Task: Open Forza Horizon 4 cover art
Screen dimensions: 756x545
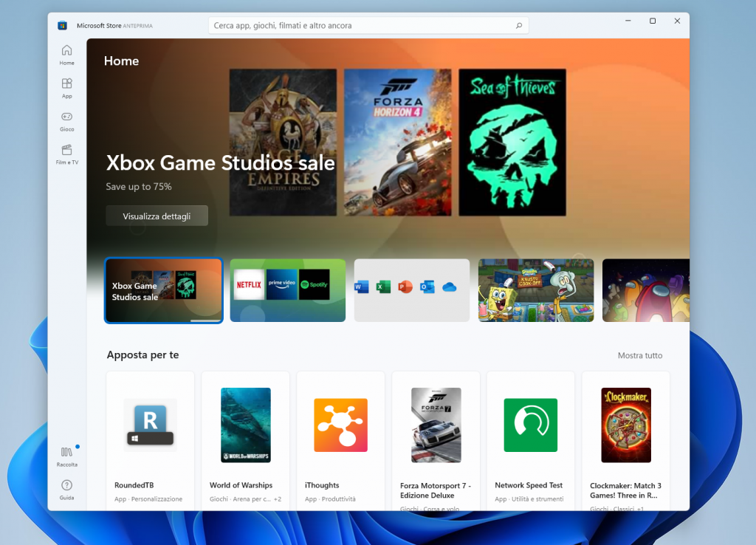Action: pyautogui.click(x=398, y=143)
